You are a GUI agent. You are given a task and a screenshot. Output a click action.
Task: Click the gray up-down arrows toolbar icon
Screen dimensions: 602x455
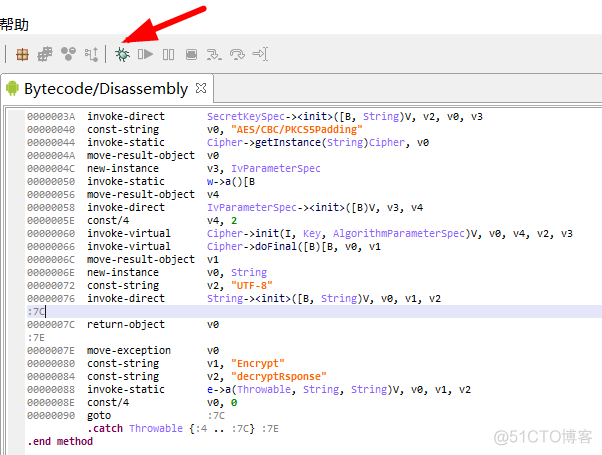tap(91, 54)
